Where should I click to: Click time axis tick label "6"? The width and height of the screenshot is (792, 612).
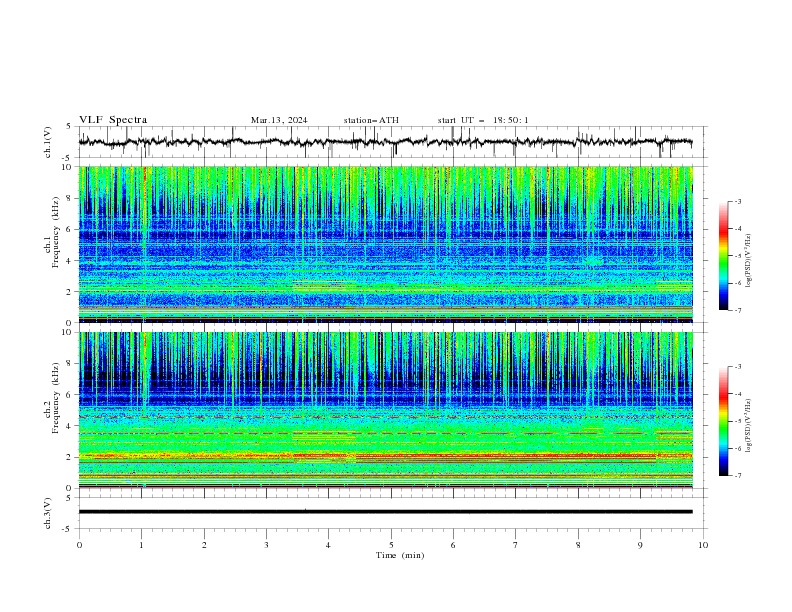pyautogui.click(x=453, y=545)
